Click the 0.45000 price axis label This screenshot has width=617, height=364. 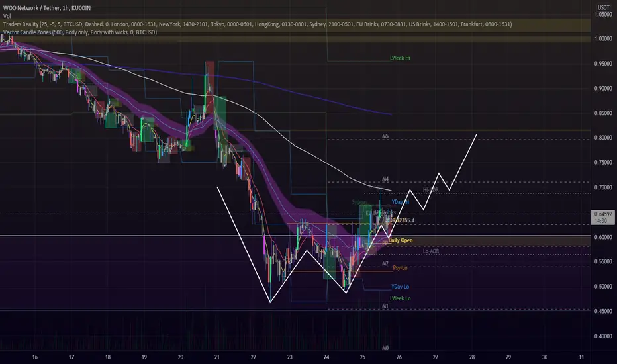point(603,311)
